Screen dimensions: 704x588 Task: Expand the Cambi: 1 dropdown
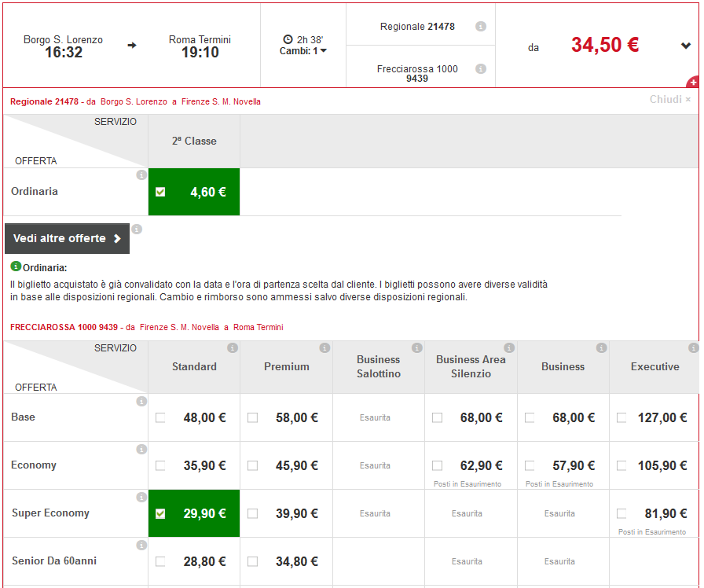303,51
